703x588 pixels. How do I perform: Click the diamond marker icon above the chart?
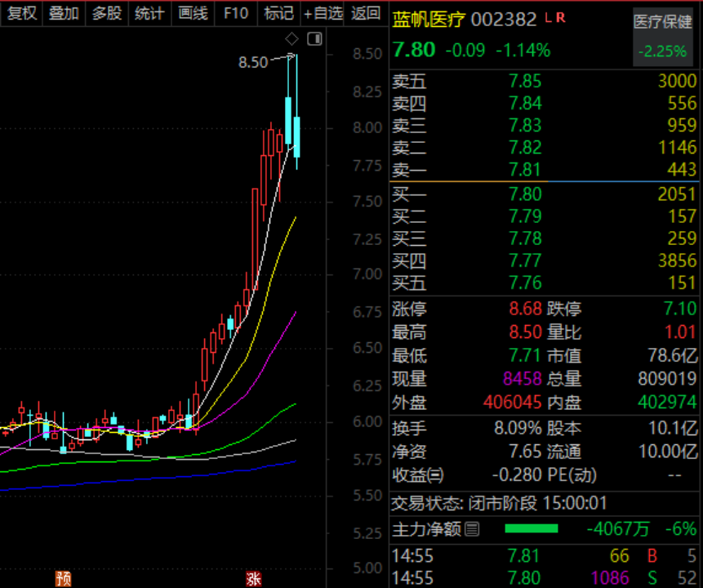point(291,38)
